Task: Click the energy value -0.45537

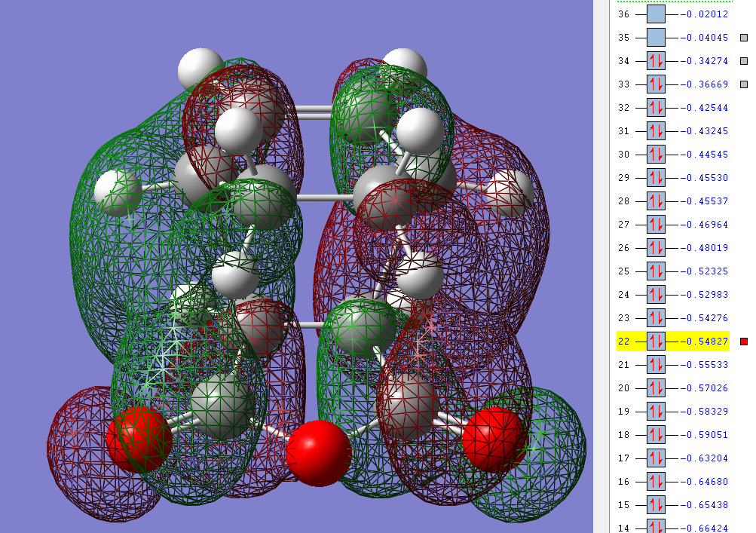Action: (705, 201)
